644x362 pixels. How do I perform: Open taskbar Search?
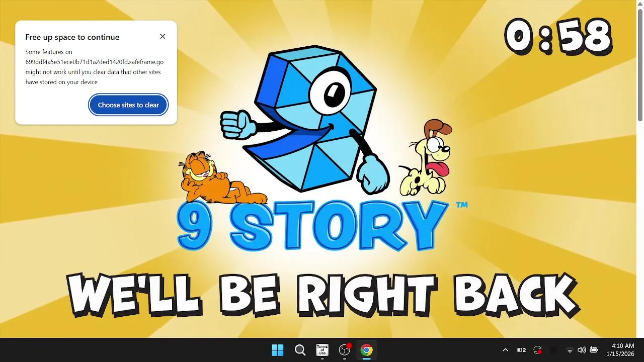point(300,350)
